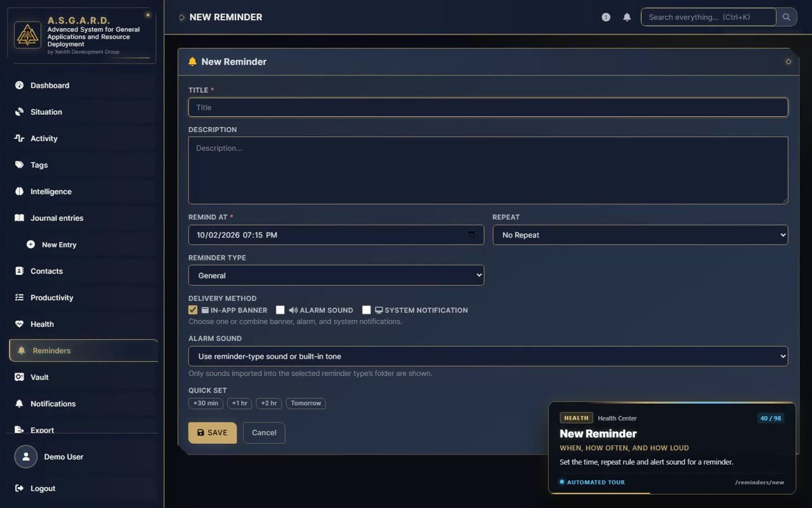
Task: Click the Save button
Action: tap(212, 433)
